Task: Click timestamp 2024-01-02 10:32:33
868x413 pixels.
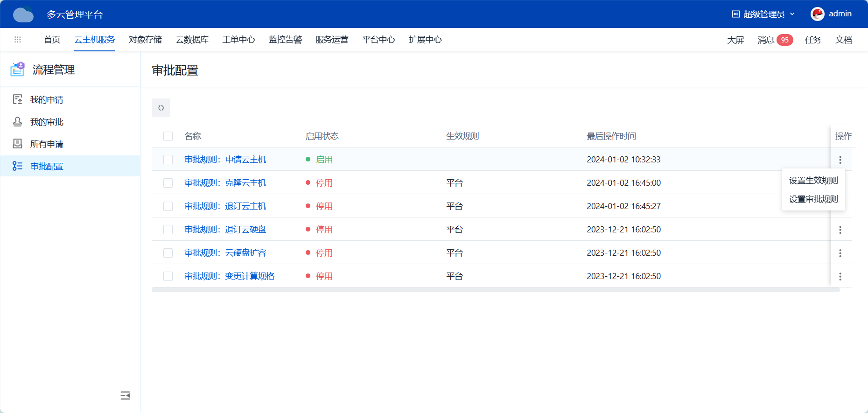Action: click(623, 160)
